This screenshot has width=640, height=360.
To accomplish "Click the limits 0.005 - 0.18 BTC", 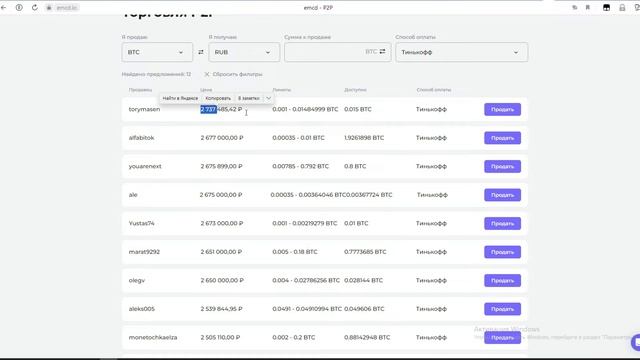I will (295, 252).
